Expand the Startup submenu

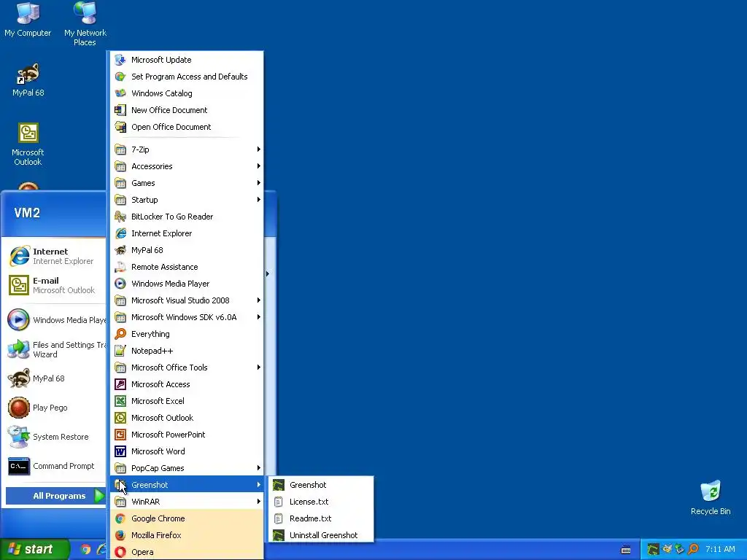click(x=187, y=200)
